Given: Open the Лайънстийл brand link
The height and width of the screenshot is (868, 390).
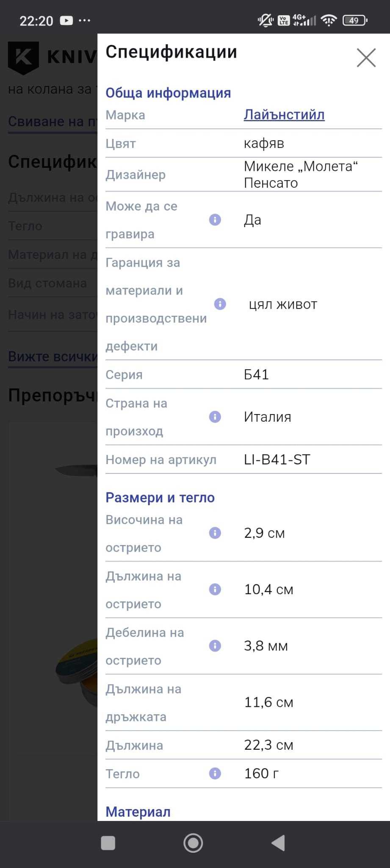Looking at the screenshot, I should (284, 114).
